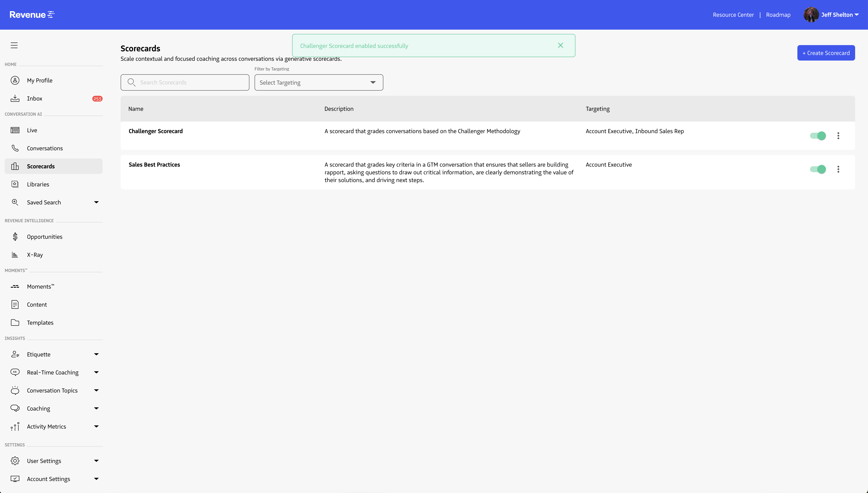868x493 pixels.
Task: Click the Saved Search magnifier icon
Action: coord(15,202)
